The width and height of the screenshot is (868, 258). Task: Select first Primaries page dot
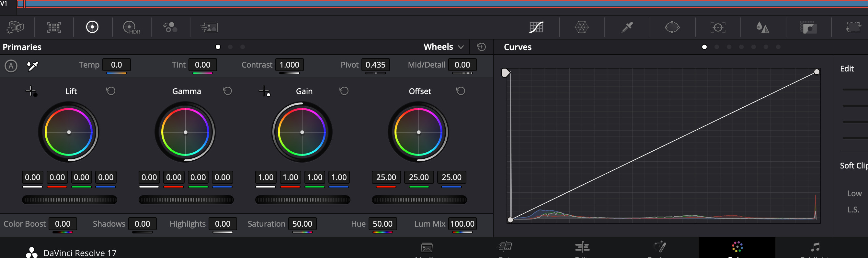point(218,47)
